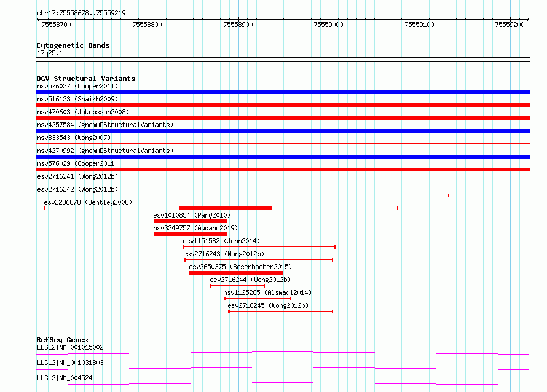Click the thin red line for esv2716244
Image resolution: width=547 pixels, height=392 pixels.
click(238, 286)
